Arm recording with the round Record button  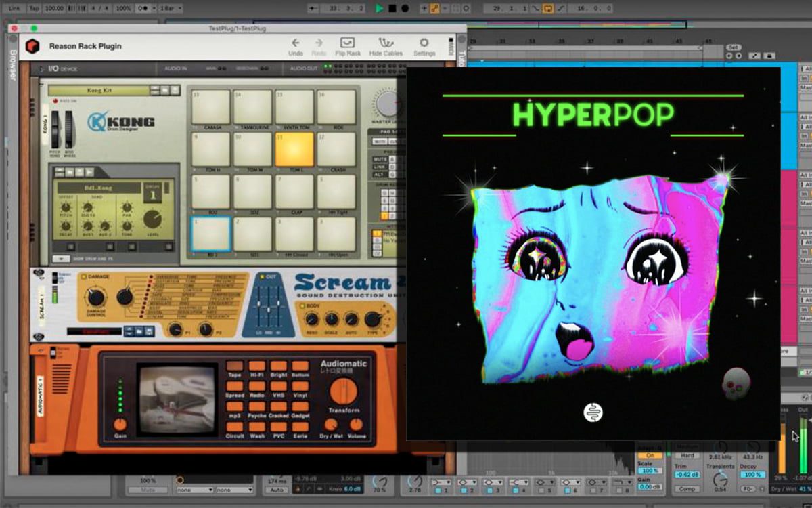tap(405, 8)
